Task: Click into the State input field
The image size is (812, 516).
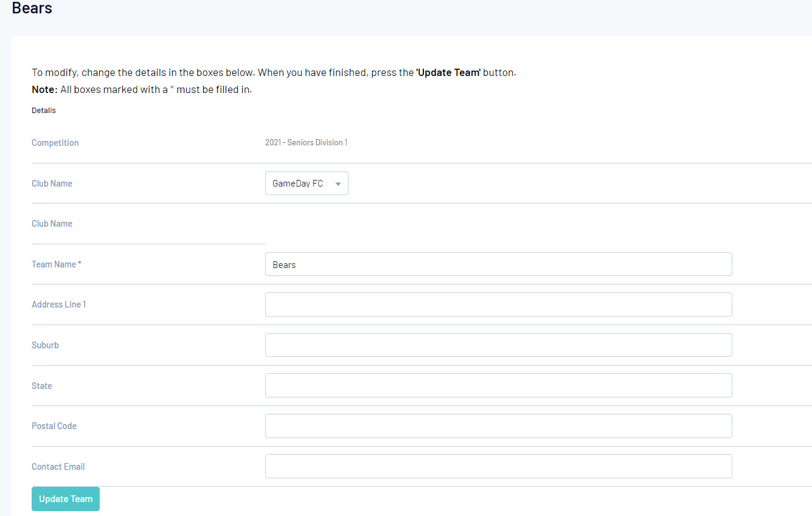Action: tap(499, 385)
